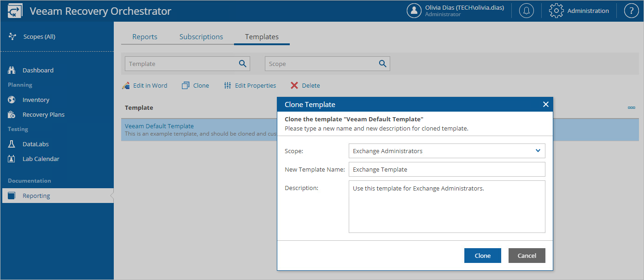Screen dimensions: 644x280
Task: Open Administration settings
Action: pos(579,10)
